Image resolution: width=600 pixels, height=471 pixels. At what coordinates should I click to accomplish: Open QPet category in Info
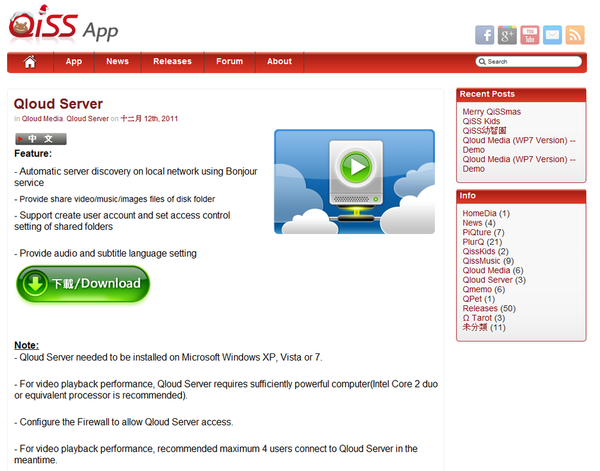(472, 299)
